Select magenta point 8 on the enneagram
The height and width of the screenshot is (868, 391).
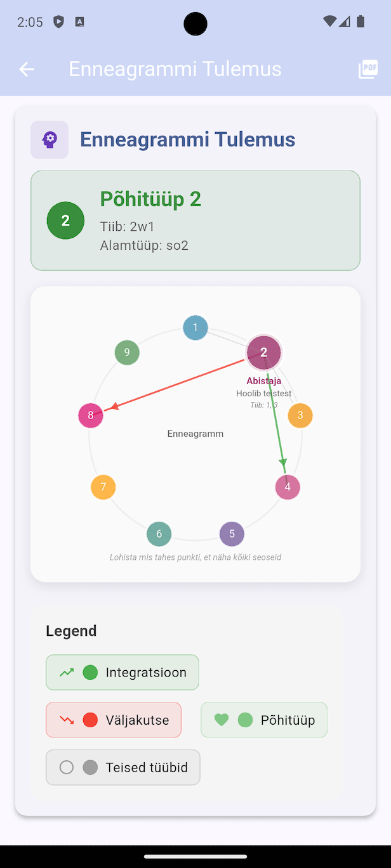(91, 416)
